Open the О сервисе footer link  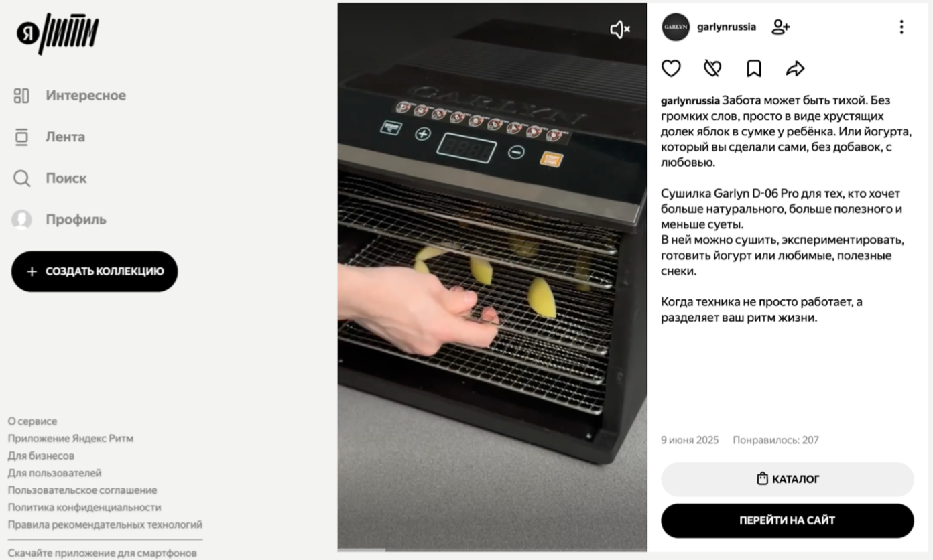click(33, 421)
